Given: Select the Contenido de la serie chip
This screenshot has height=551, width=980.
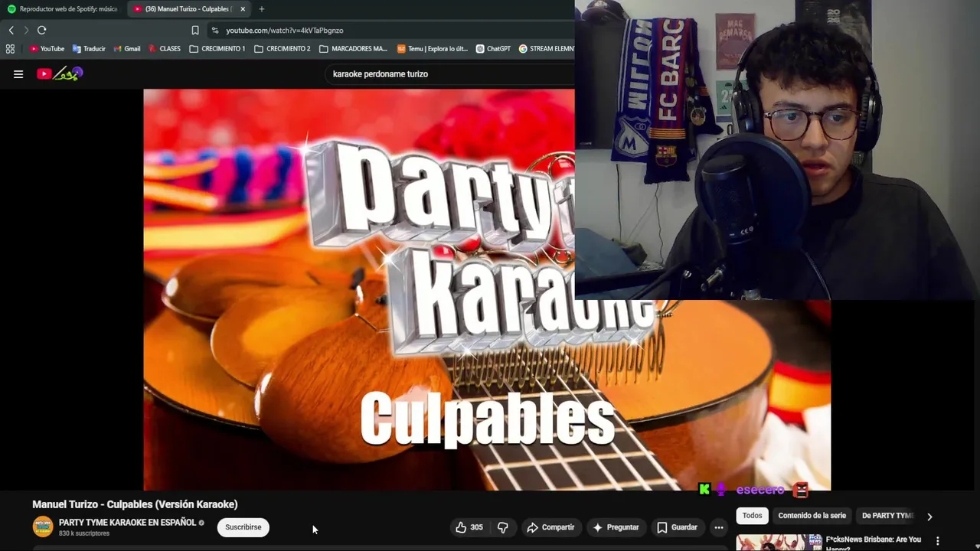Looking at the screenshot, I should pyautogui.click(x=812, y=516).
